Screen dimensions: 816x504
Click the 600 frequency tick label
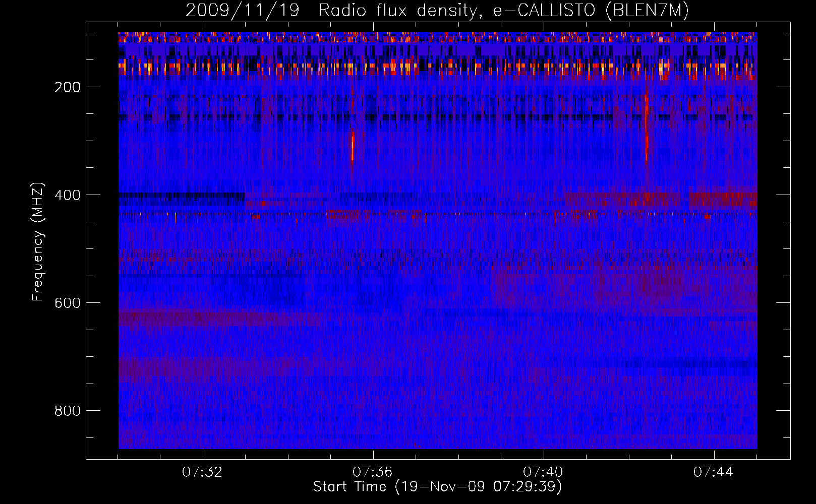68,303
